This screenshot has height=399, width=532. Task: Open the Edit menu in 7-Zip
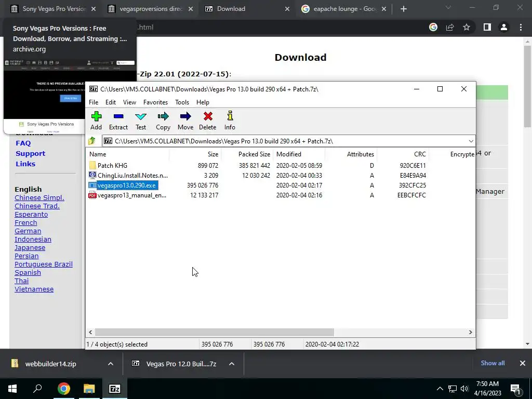[111, 102]
